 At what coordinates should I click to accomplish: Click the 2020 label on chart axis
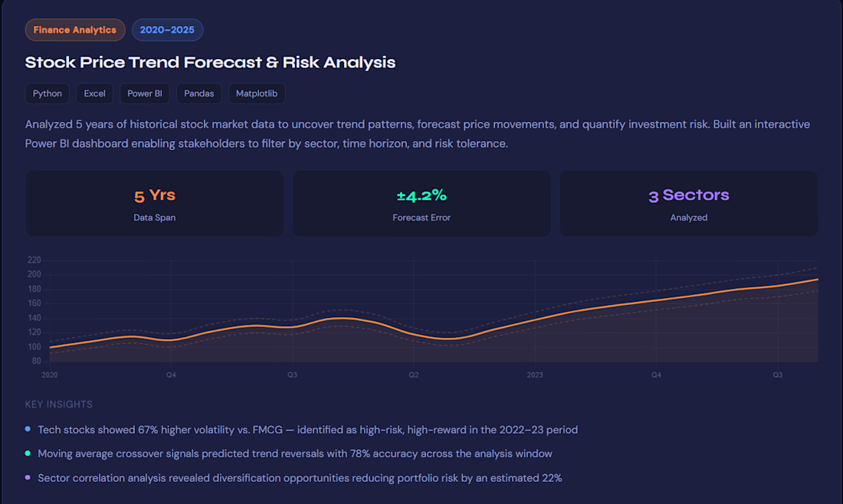tap(50, 375)
